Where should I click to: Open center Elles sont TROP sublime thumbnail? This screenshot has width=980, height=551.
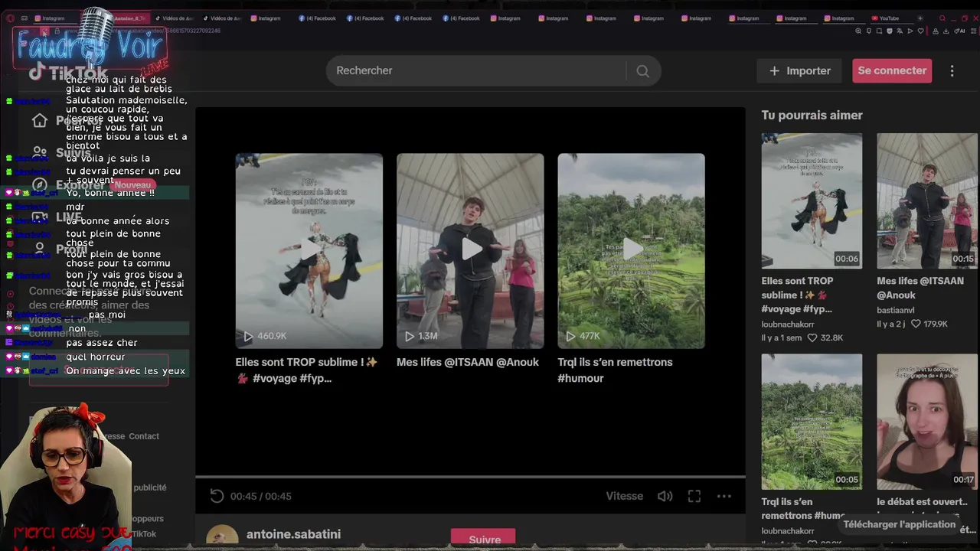point(309,251)
